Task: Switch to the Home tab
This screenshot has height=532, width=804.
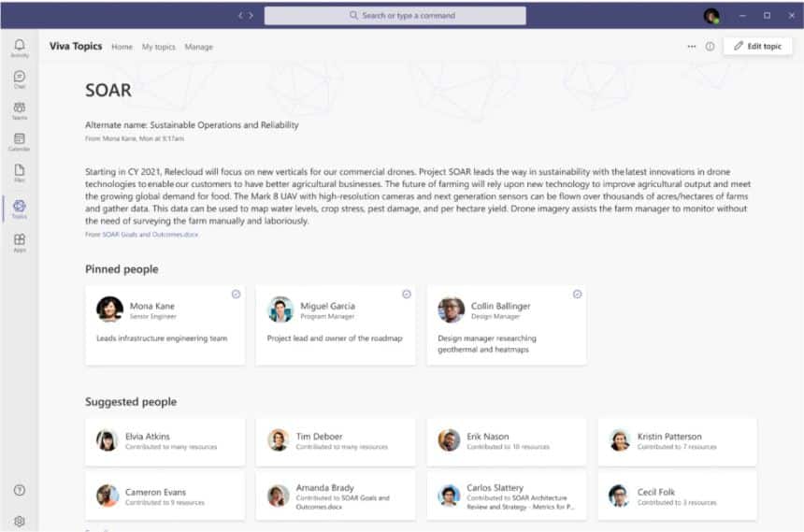Action: tap(122, 47)
